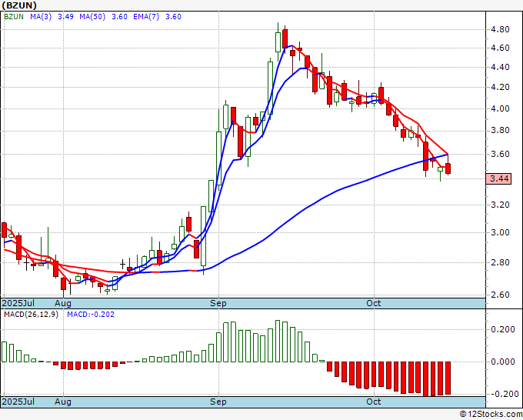Click the MACD:-0.202 value readout
This screenshot has width=523, height=420.
(x=91, y=315)
